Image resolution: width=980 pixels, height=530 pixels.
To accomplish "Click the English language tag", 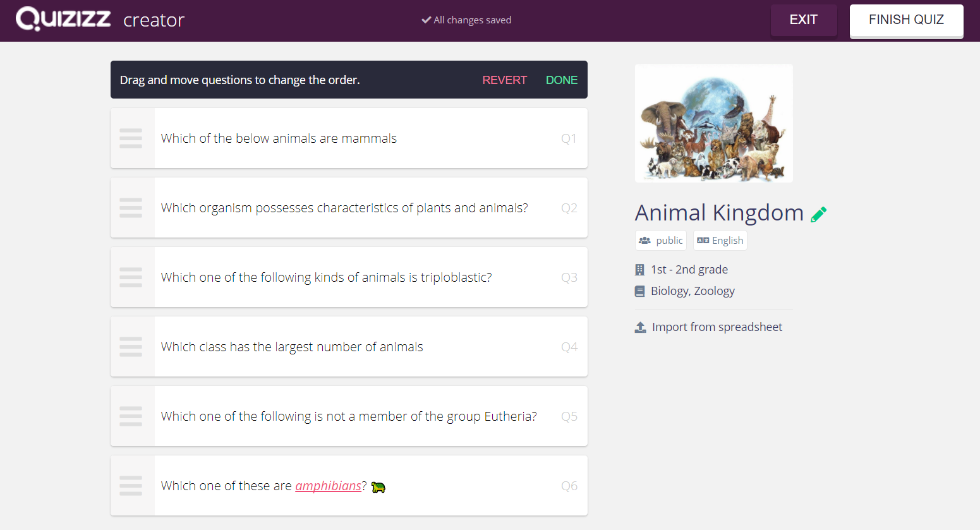I will pyautogui.click(x=720, y=241).
